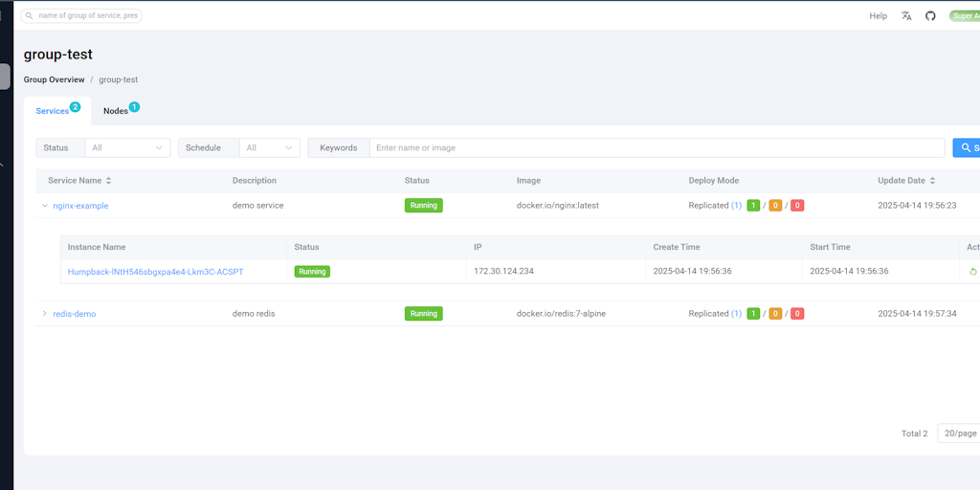Click the group-test page title
Viewport: 980px width, 490px height.
pyautogui.click(x=58, y=55)
